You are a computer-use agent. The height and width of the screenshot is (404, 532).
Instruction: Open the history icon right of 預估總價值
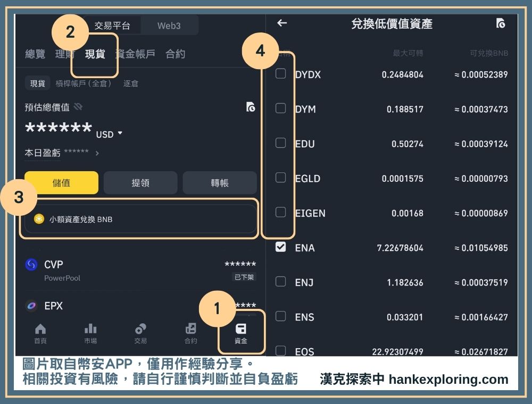251,107
